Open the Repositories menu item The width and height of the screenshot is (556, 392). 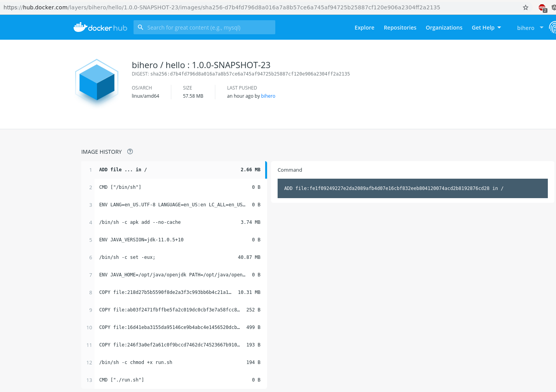point(400,28)
